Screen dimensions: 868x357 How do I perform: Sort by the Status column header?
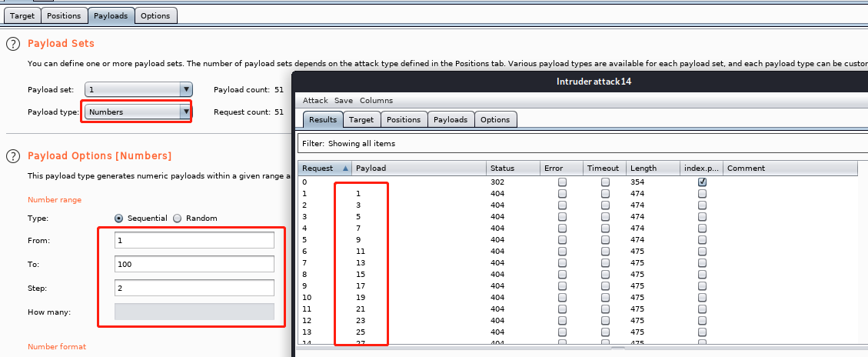click(513, 168)
